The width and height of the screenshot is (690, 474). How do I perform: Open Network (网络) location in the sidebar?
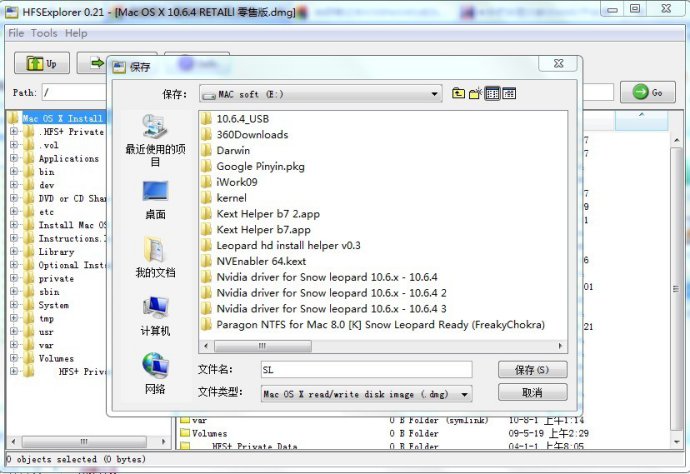tap(155, 373)
